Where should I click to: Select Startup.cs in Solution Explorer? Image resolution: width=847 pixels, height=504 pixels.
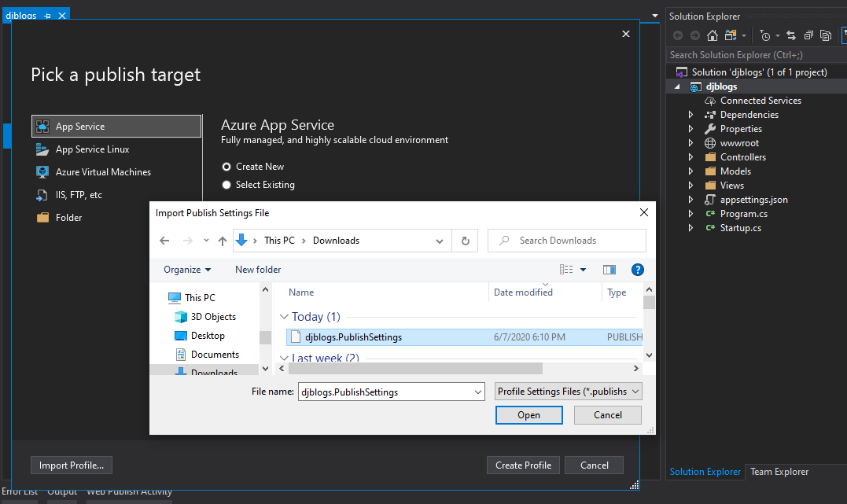point(741,228)
